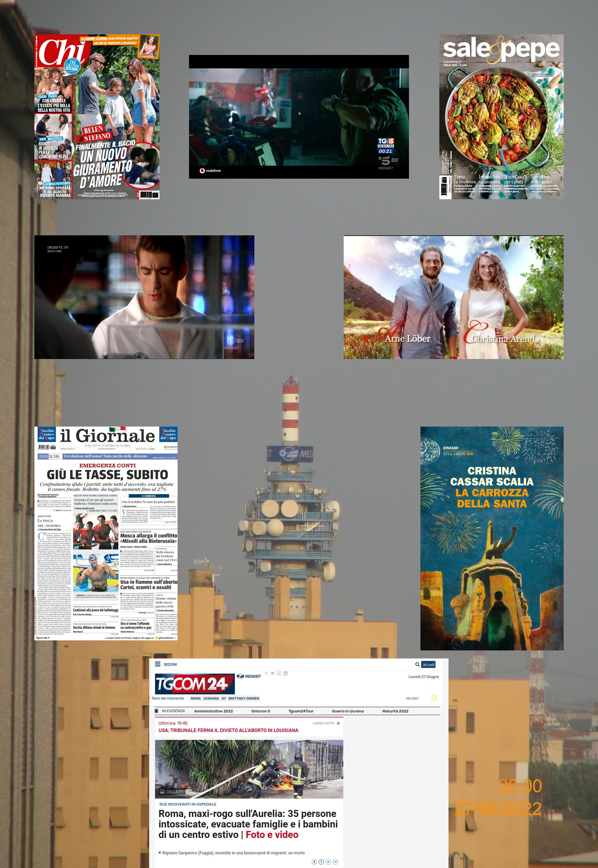Image resolution: width=598 pixels, height=868 pixels.
Task: Click the Ultim'ora 19:45 label
Action: pos(173,723)
